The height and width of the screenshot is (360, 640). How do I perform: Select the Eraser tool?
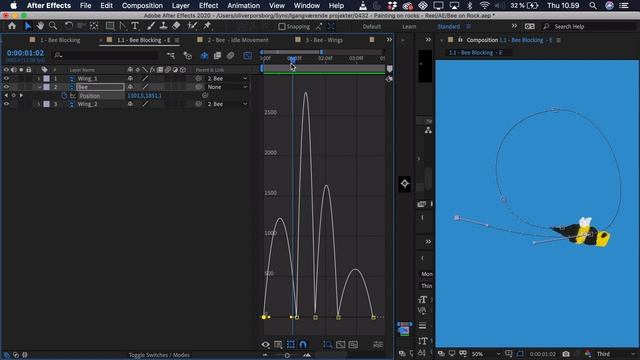pyautogui.click(x=176, y=26)
